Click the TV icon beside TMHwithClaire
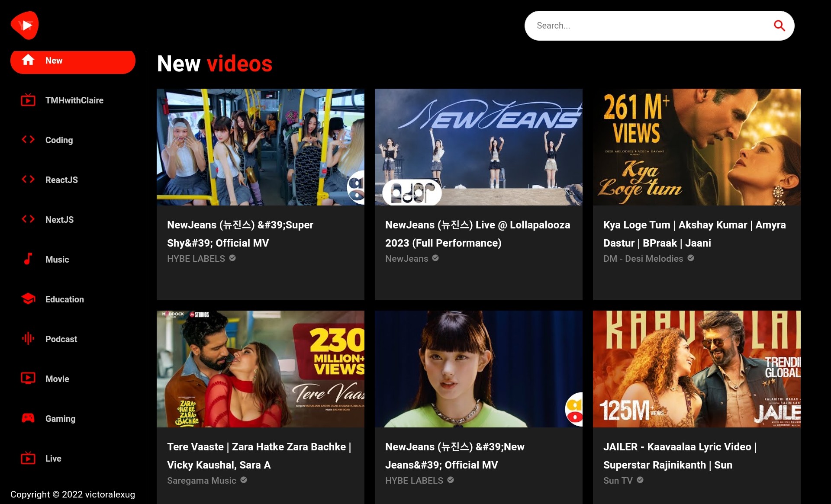Image resolution: width=831 pixels, height=504 pixels. (x=28, y=100)
